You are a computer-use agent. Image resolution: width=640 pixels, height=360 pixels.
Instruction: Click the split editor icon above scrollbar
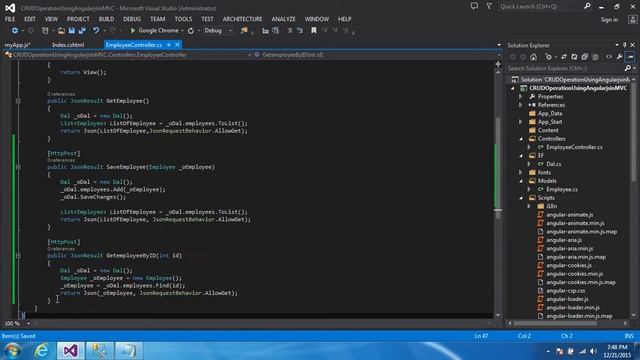coord(498,64)
